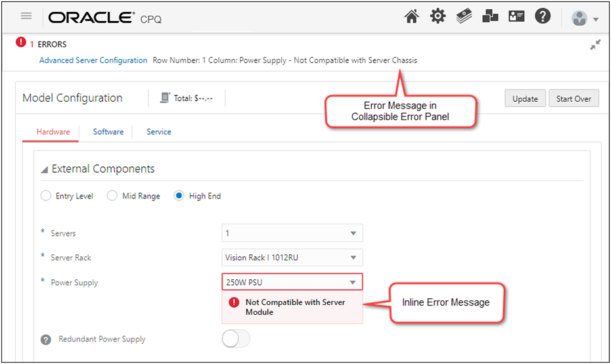The width and height of the screenshot is (611, 364).
Task: Click the stacked boxes icon in header
Action: pyautogui.click(x=490, y=16)
